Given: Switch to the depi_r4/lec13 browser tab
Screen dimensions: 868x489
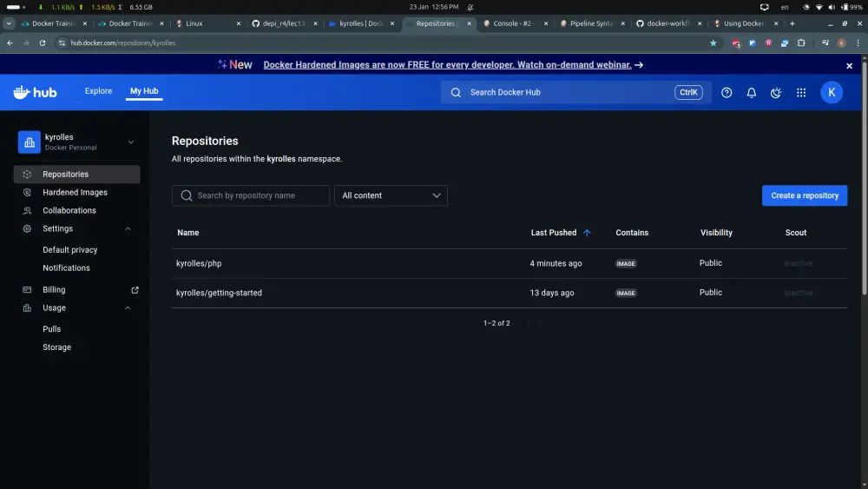Looking at the screenshot, I should click(x=286, y=23).
